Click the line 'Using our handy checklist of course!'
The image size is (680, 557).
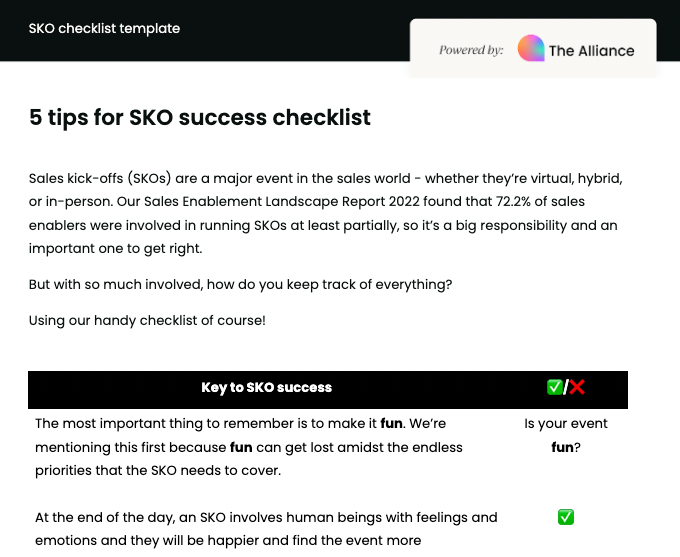point(147,320)
